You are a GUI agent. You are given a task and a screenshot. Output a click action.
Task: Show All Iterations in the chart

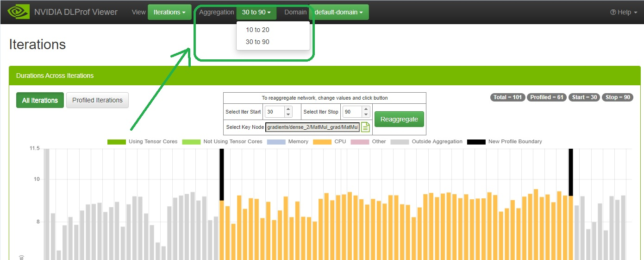pos(40,100)
